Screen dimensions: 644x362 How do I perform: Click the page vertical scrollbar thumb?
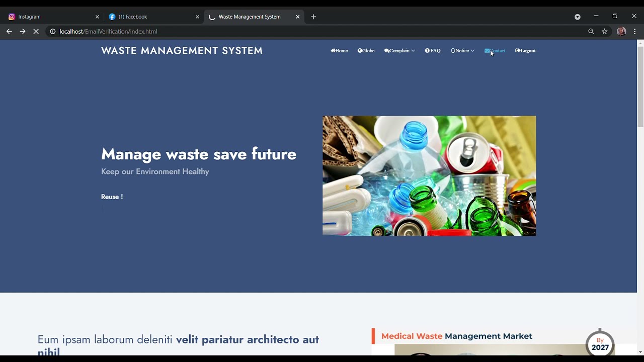pos(640,86)
